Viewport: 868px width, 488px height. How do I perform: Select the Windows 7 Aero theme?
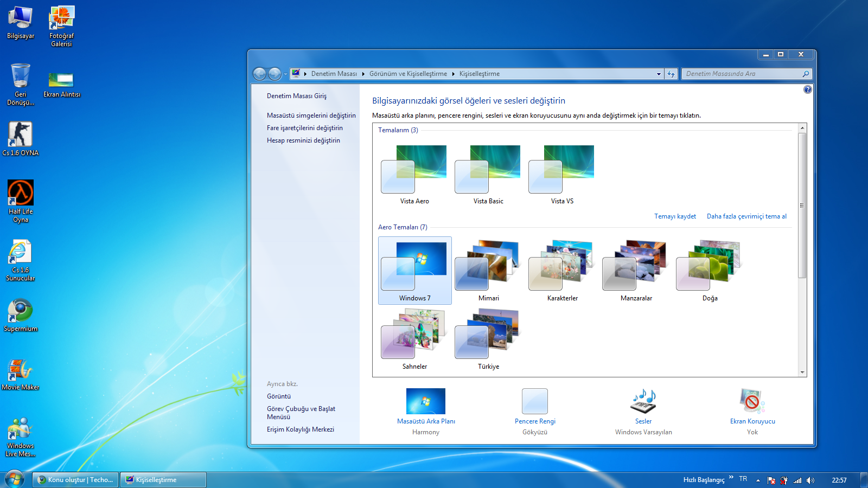tap(415, 271)
